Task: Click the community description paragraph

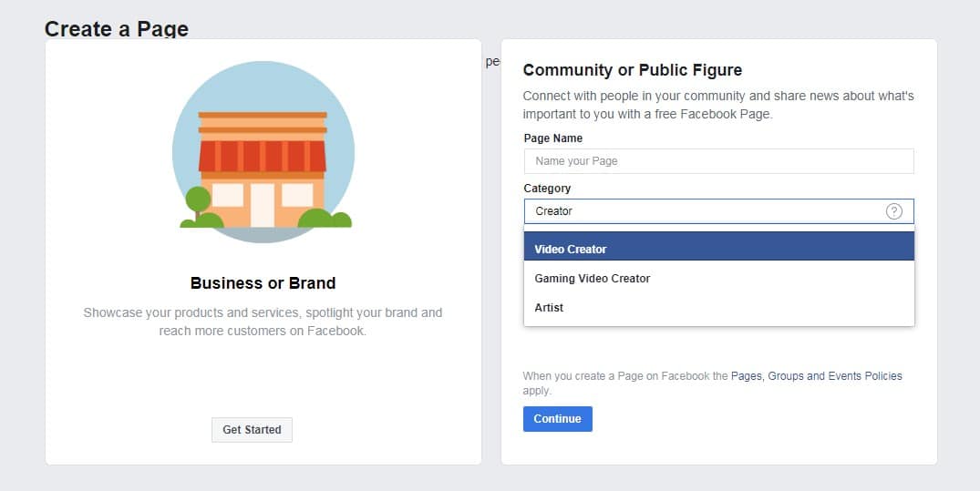Action: click(717, 105)
